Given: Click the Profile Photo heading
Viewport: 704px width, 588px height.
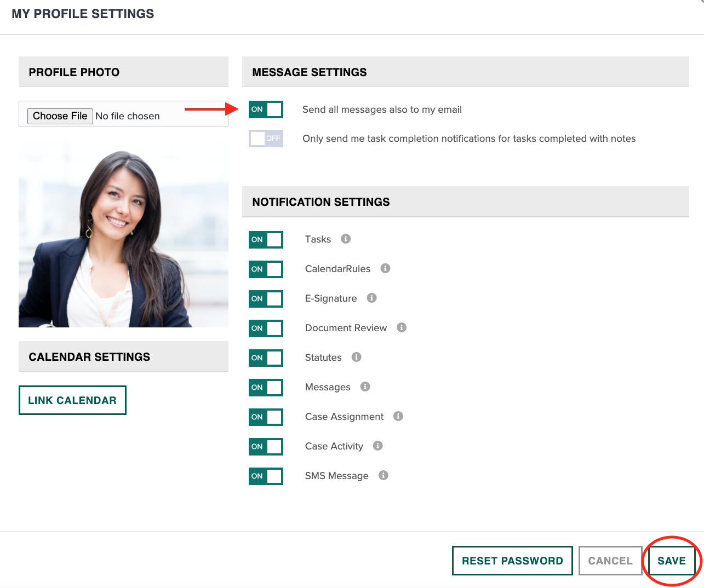Looking at the screenshot, I should pos(74,72).
